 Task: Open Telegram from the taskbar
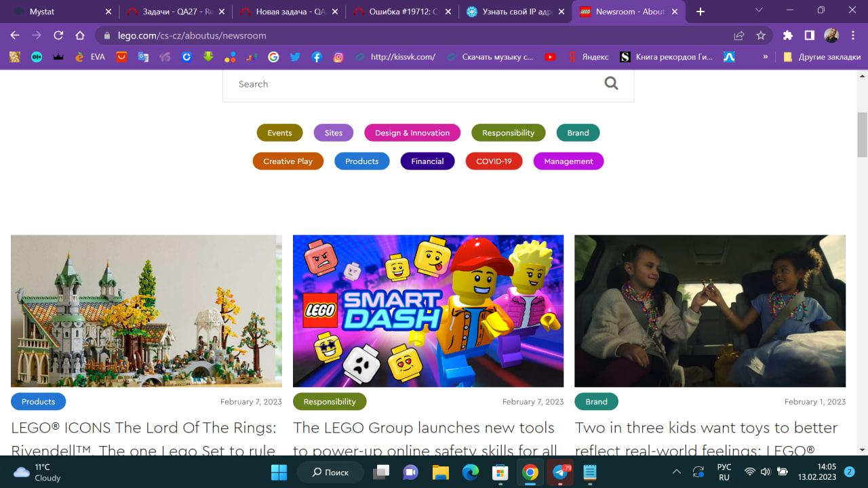(560, 472)
